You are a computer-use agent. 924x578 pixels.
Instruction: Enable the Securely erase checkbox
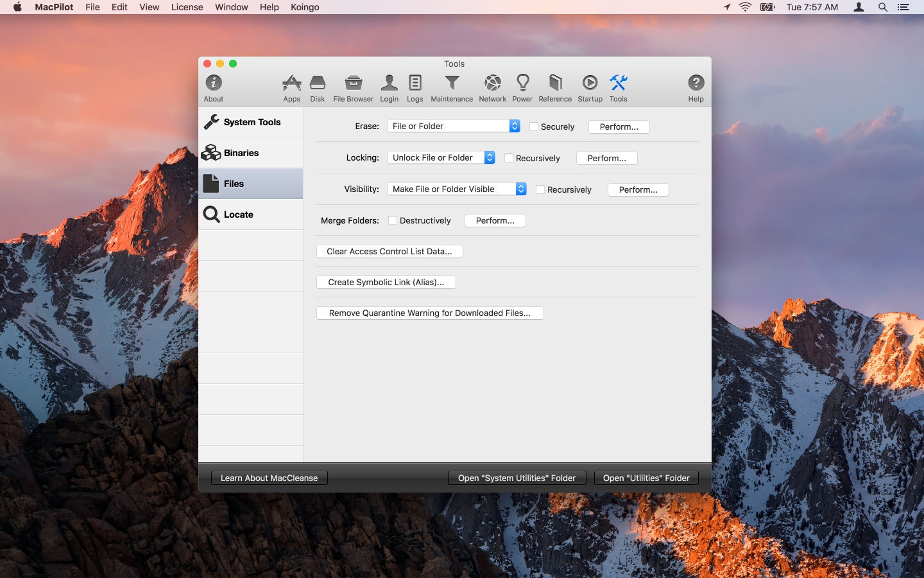tap(533, 127)
